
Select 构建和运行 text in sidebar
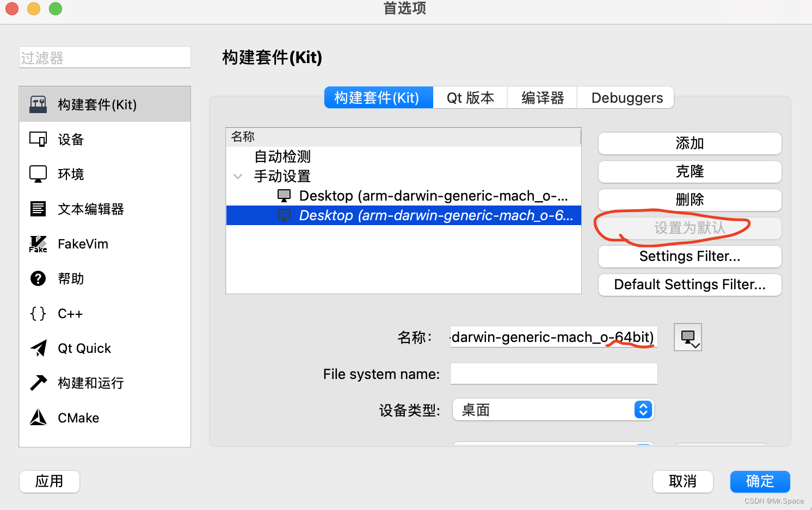click(91, 383)
